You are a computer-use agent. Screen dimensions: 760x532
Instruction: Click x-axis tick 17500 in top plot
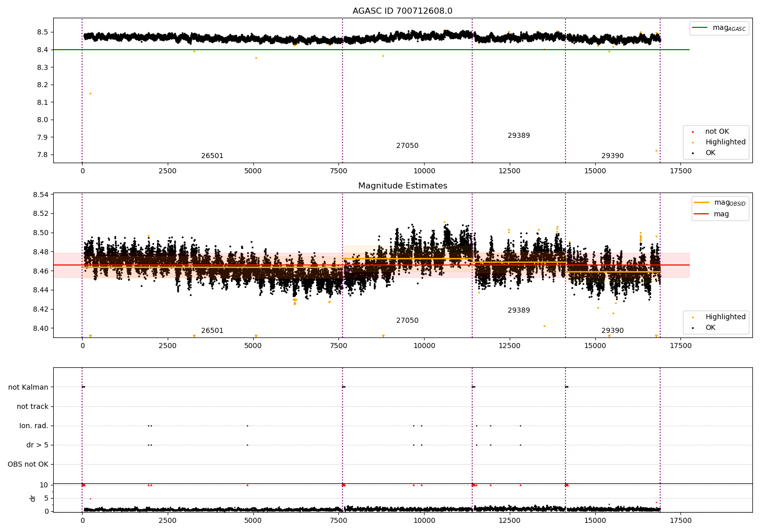680,171
